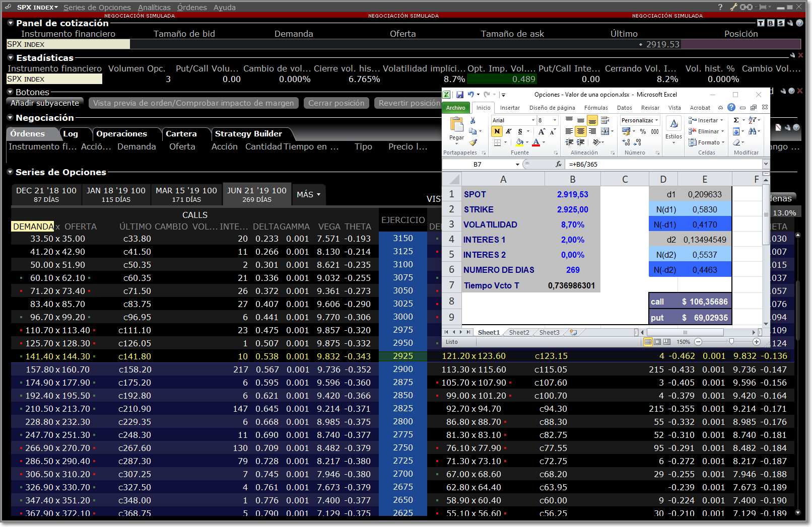Click the zoom in plus button in Excel

click(x=757, y=342)
